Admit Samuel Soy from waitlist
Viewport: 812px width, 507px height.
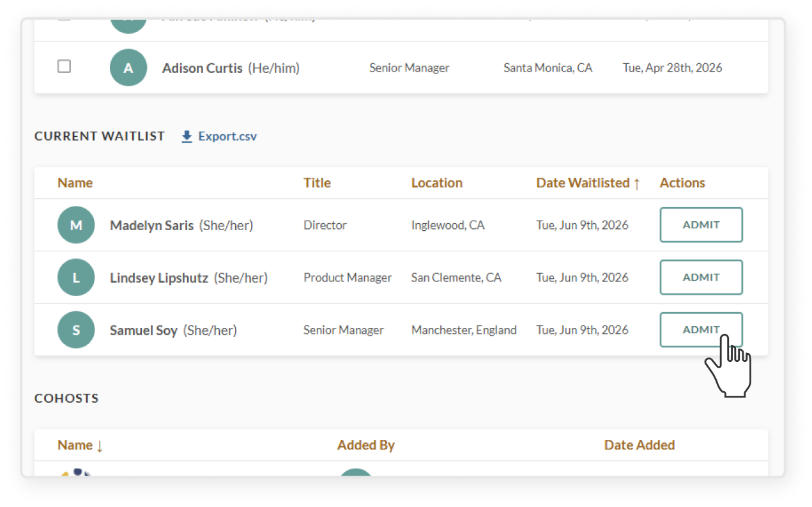point(701,330)
